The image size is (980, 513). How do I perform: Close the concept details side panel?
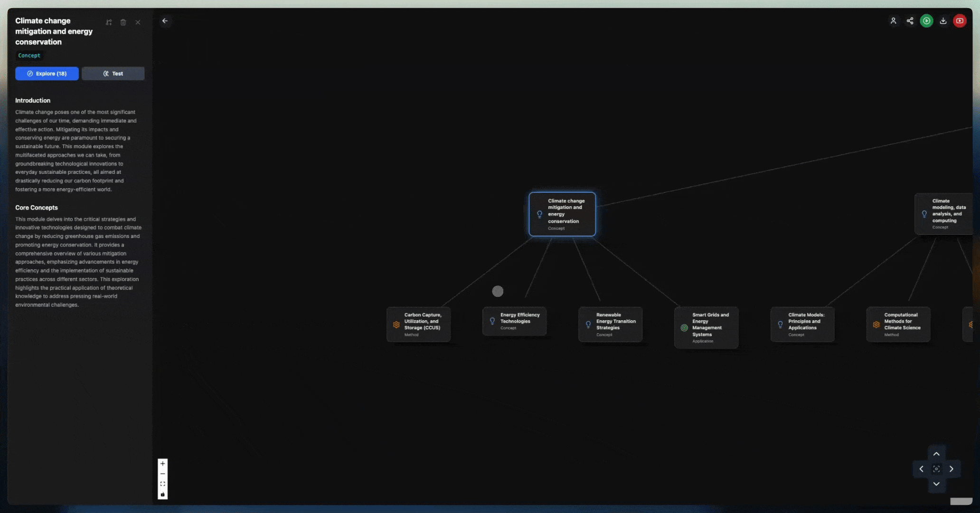coord(138,22)
